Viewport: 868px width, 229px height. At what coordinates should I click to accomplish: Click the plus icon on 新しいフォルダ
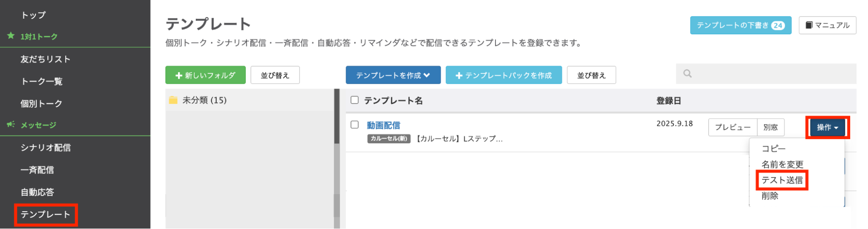(178, 76)
